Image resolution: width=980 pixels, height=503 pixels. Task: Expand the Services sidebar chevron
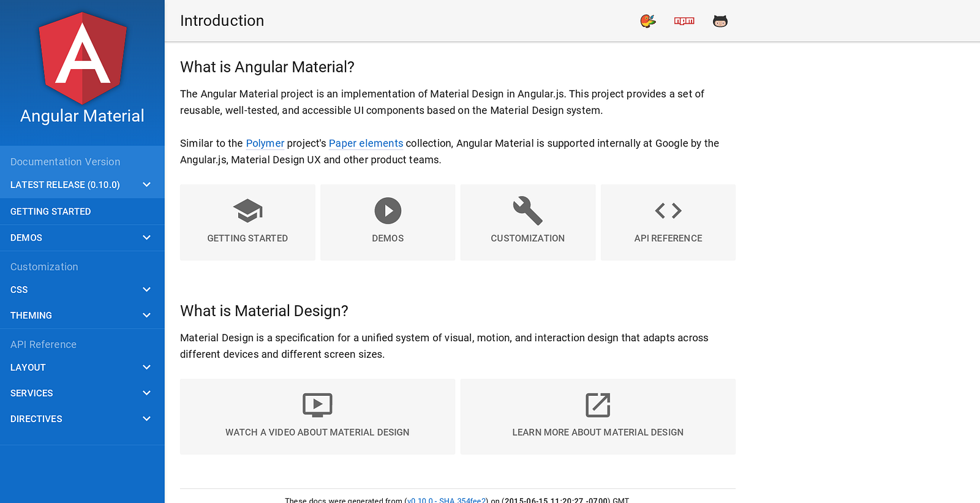146,393
